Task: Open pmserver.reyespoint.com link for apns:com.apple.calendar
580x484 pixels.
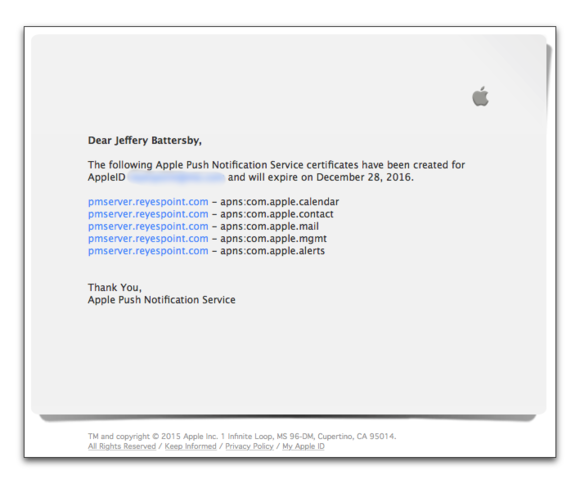Action: [x=148, y=202]
